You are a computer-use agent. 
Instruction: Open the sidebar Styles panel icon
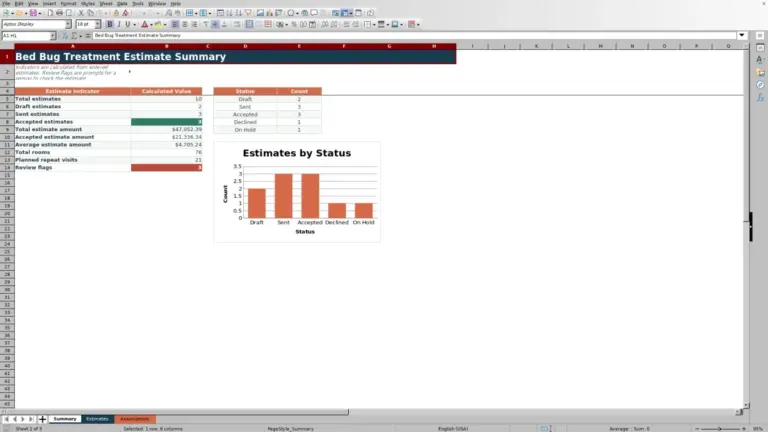click(760, 60)
